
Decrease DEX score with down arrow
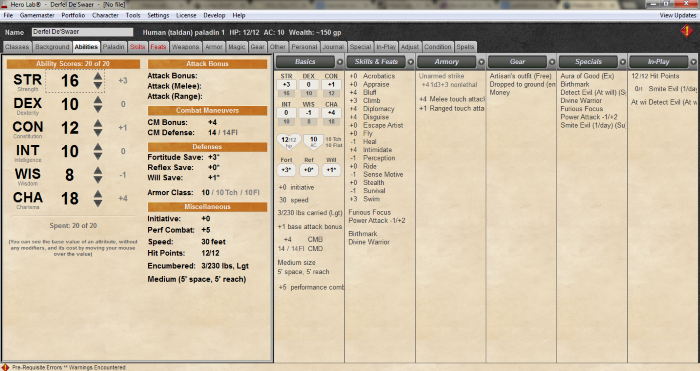[98, 109]
